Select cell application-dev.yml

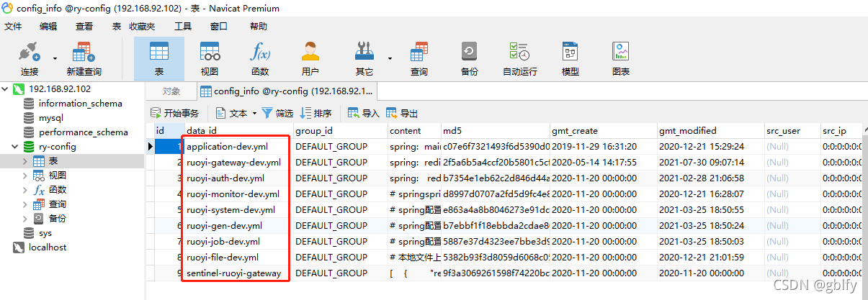point(238,146)
